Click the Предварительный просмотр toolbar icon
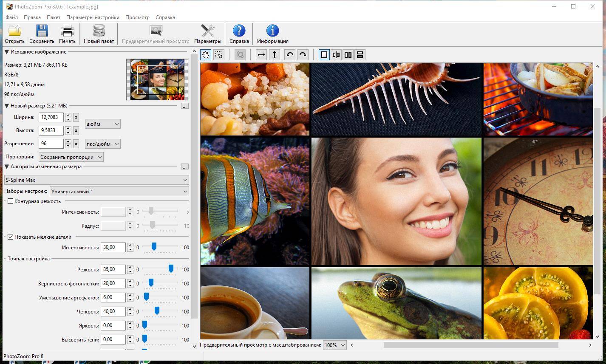The height and width of the screenshot is (364, 606). coord(156,31)
